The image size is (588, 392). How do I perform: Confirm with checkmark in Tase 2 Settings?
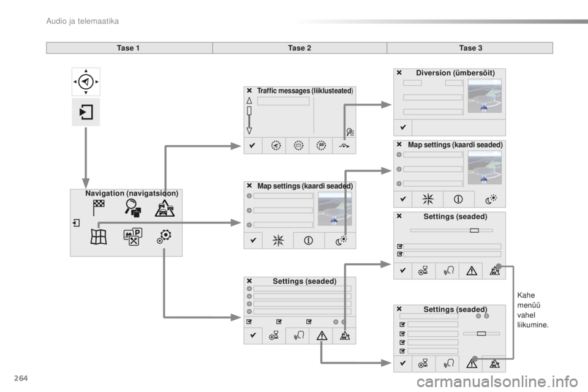253,336
